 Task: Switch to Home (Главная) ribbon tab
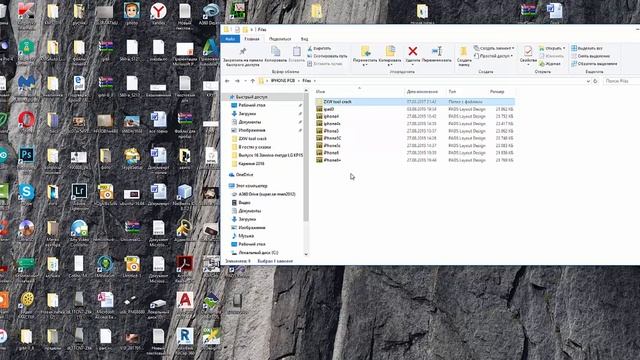pyautogui.click(x=252, y=39)
